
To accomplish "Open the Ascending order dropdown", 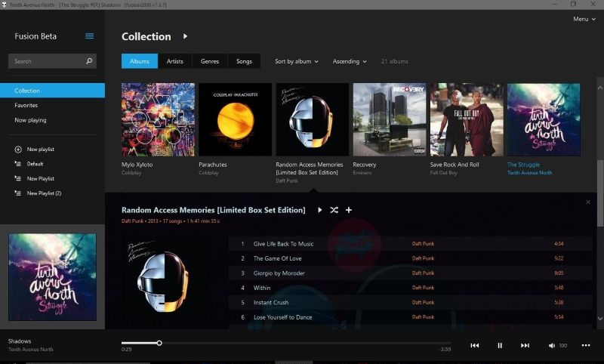I will click(x=350, y=61).
